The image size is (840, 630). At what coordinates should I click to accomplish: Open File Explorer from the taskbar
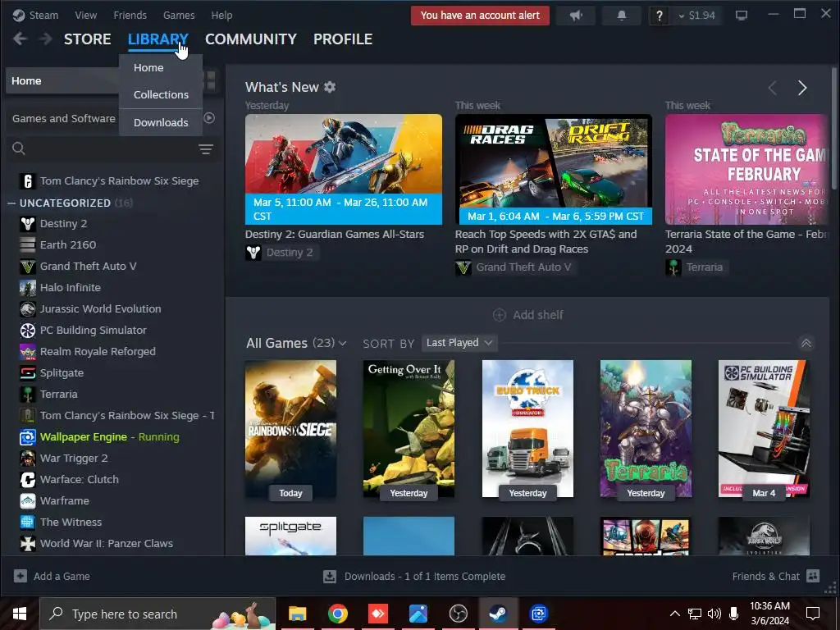[x=297, y=614]
